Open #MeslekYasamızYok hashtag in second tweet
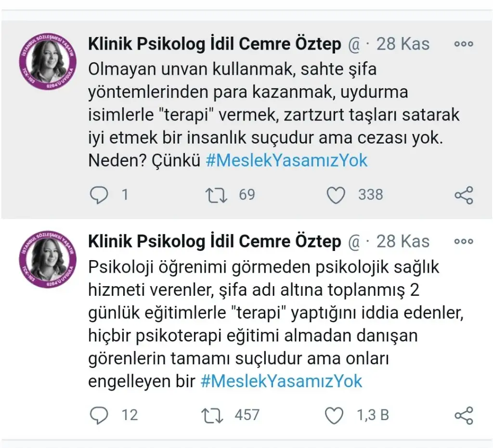The height and width of the screenshot is (448, 493). click(x=281, y=382)
